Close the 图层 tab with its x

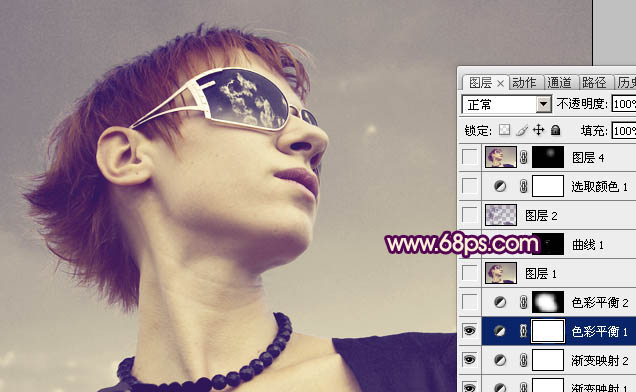(501, 84)
